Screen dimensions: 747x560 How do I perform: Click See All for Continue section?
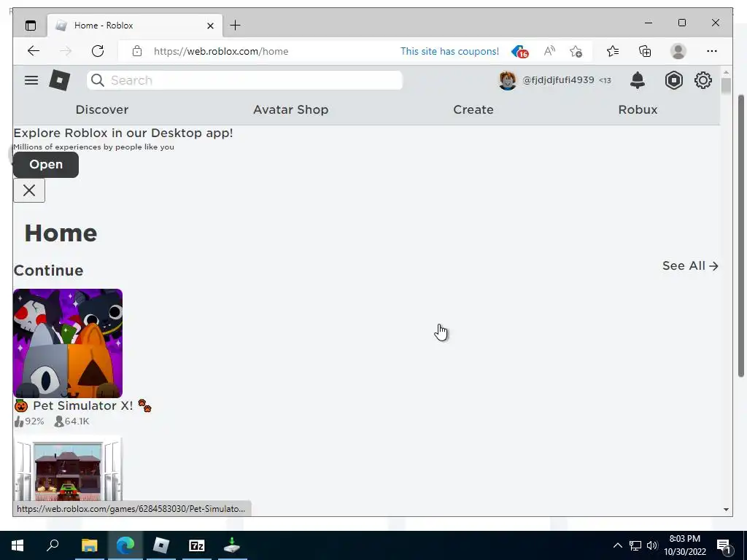(690, 265)
